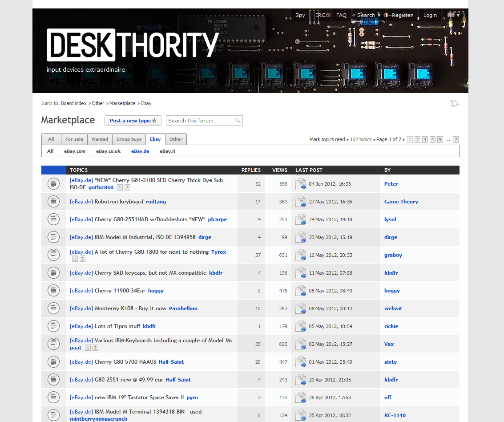Open the Board index link
This screenshot has height=422, width=504.
(73, 103)
